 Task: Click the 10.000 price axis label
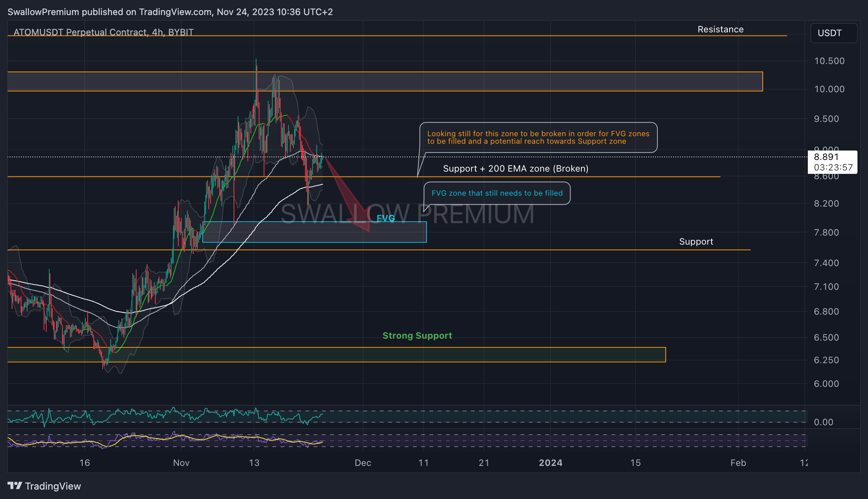(829, 89)
